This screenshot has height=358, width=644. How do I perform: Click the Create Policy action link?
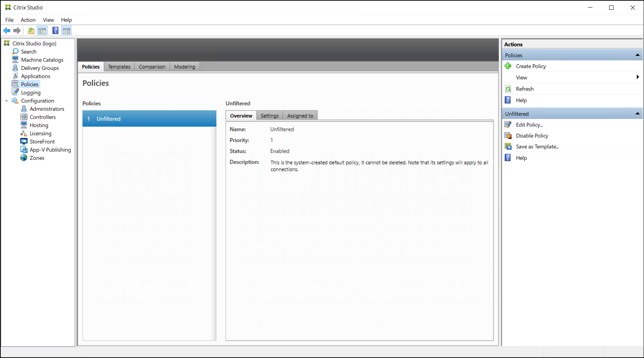click(x=531, y=66)
